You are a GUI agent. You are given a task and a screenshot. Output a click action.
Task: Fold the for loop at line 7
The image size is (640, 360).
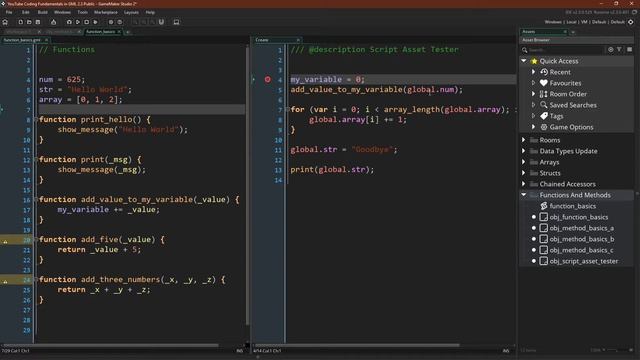287,109
